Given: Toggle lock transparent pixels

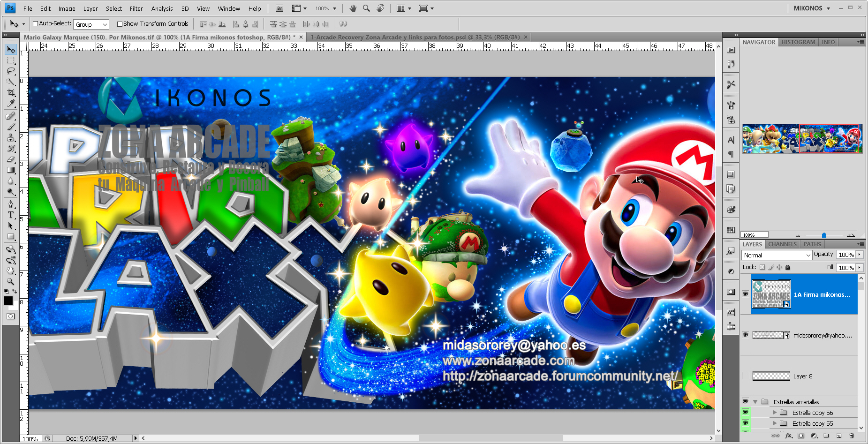Looking at the screenshot, I should [762, 267].
